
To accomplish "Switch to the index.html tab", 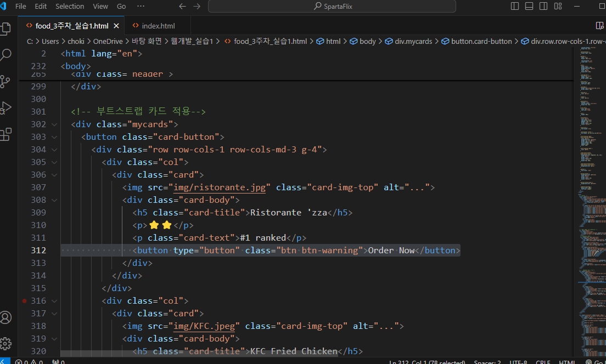I will (158, 26).
